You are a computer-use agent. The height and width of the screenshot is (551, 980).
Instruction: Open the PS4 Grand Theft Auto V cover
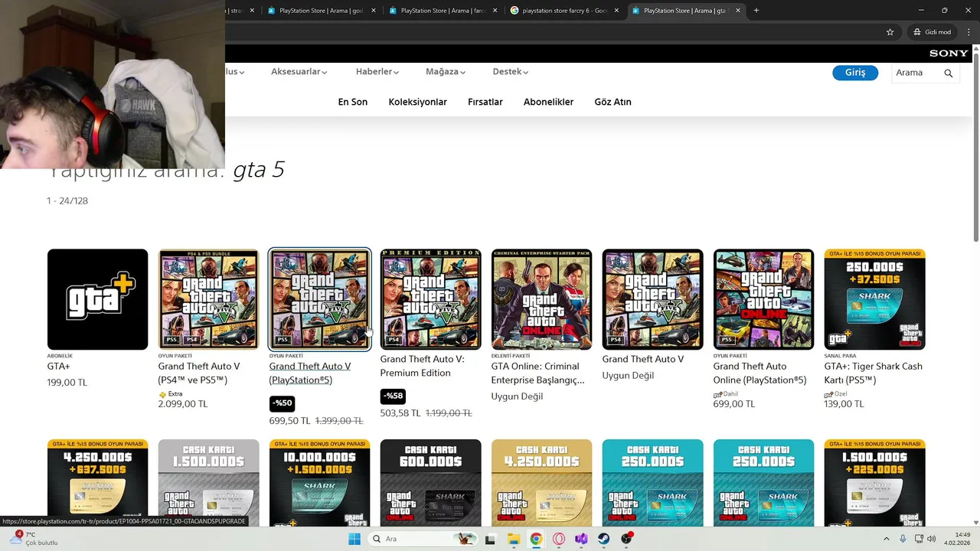coord(652,299)
